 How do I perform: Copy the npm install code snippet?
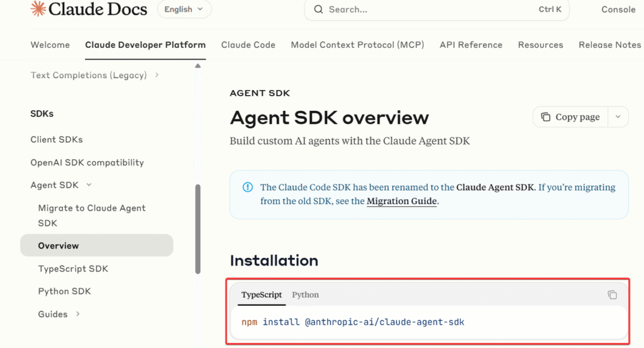tap(612, 295)
